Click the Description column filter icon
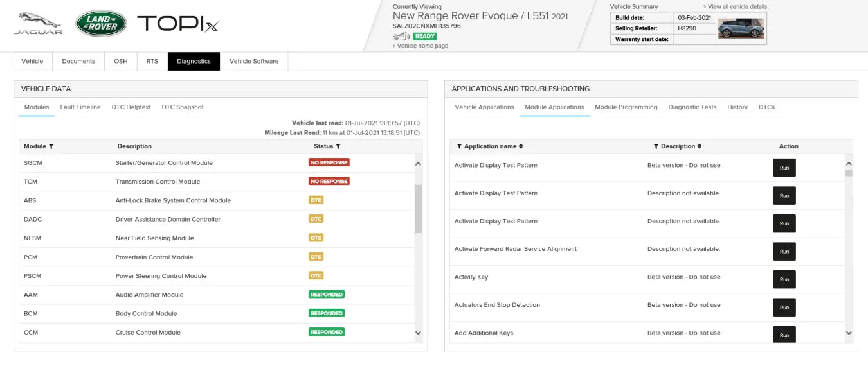 [656, 146]
